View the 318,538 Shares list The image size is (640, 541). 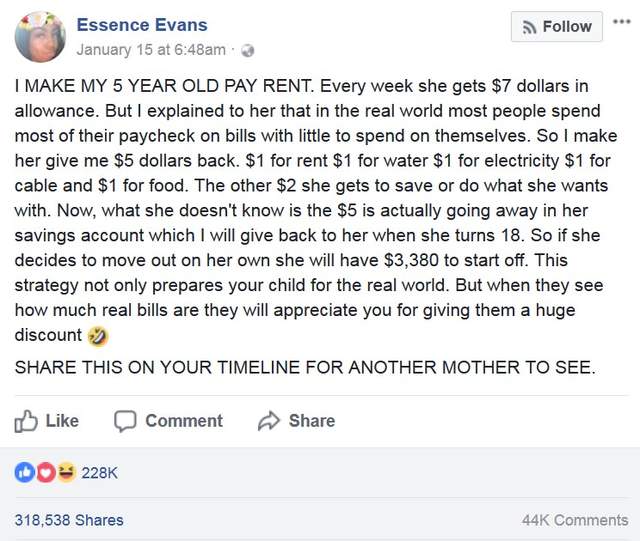(x=69, y=520)
